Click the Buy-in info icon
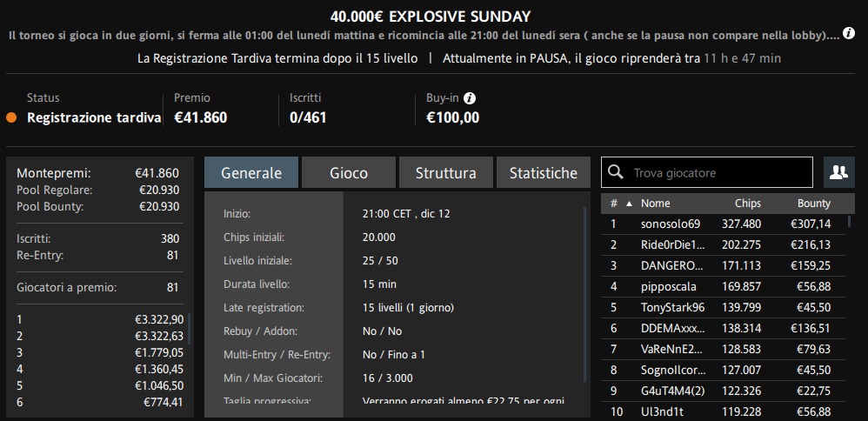The height and width of the screenshot is (421, 868). tap(470, 98)
